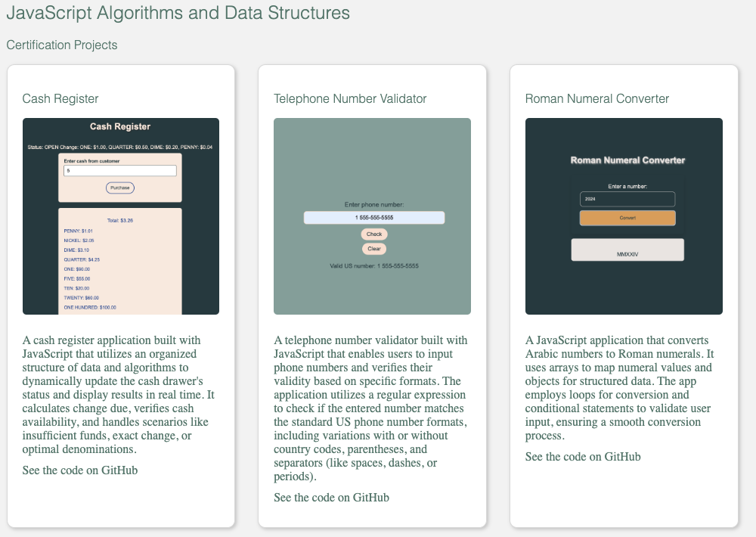Click the Cash Register description paragraph
The height and width of the screenshot is (537, 756).
tap(119, 395)
